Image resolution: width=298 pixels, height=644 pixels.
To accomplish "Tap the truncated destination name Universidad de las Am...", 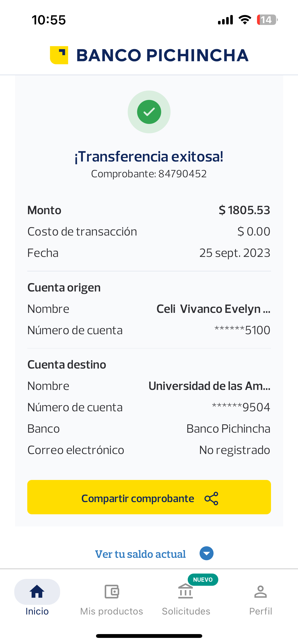I will click(x=209, y=386).
